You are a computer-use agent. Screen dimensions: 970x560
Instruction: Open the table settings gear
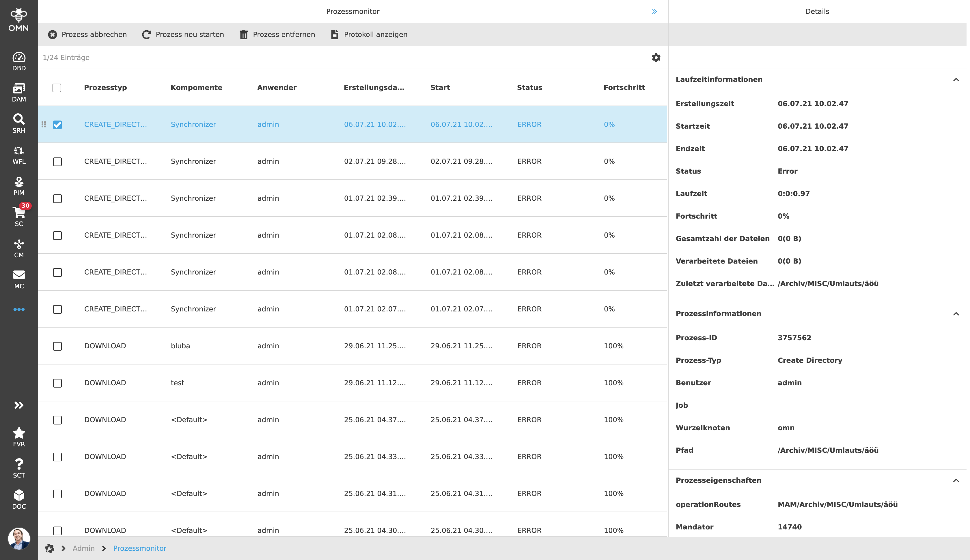click(x=656, y=57)
